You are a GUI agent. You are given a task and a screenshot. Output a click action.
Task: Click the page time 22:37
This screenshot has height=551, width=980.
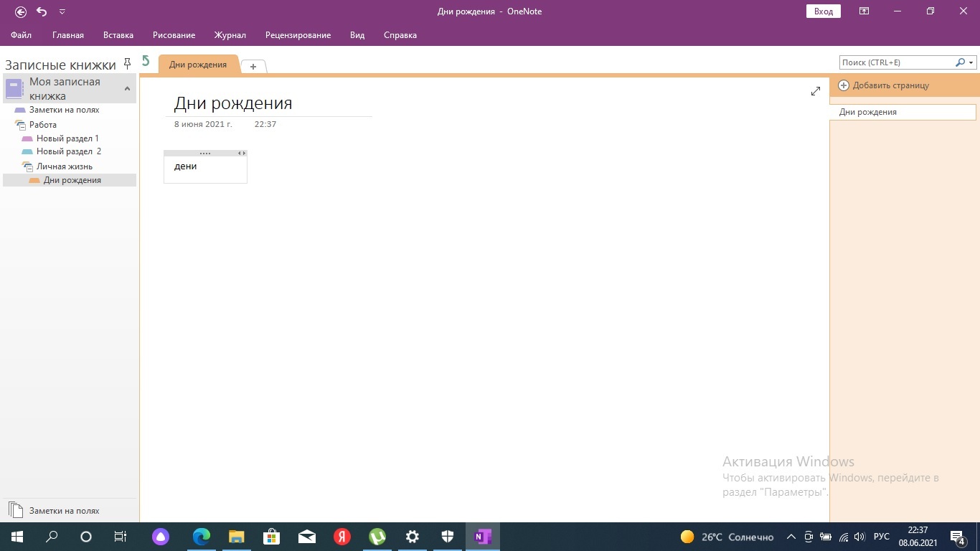[265, 124]
